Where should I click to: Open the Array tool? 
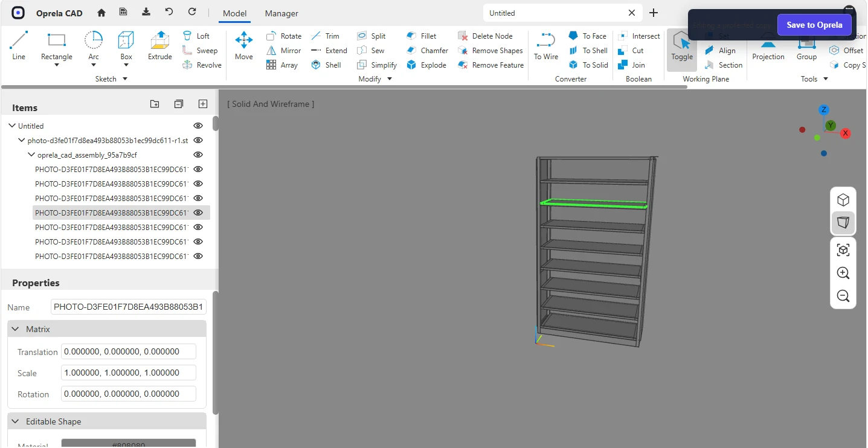pyautogui.click(x=282, y=65)
